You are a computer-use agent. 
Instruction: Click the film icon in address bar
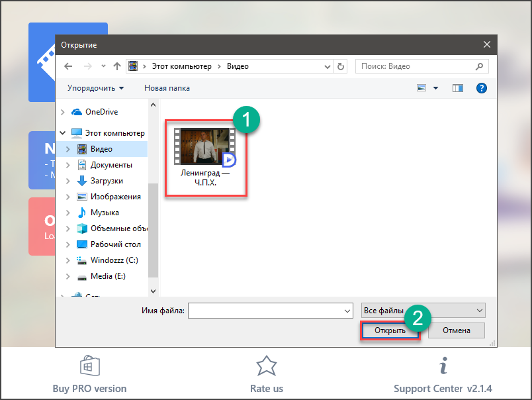pos(133,66)
